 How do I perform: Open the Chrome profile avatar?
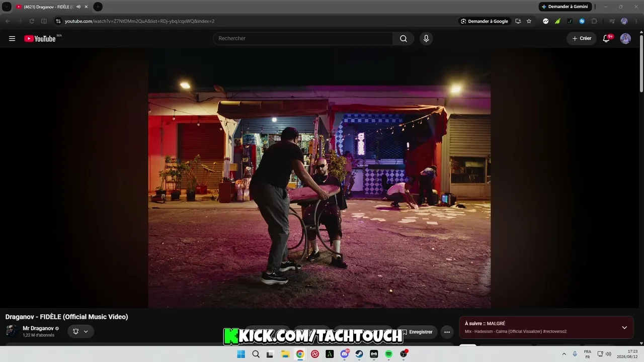pos(624,21)
